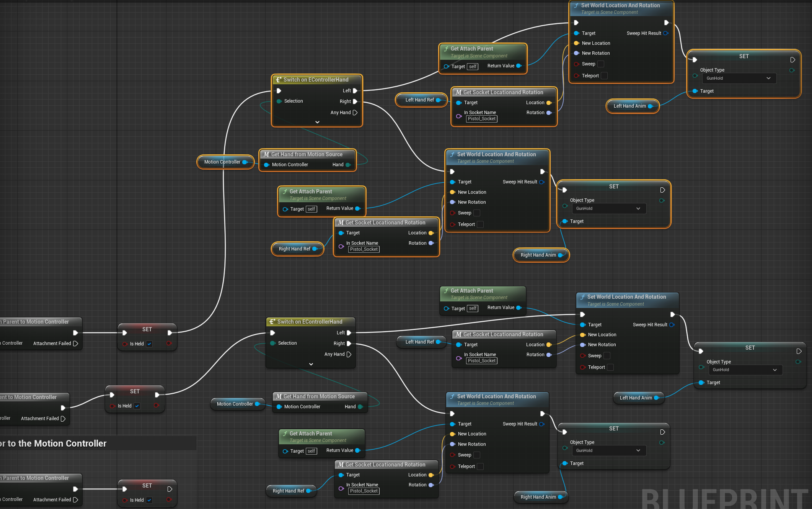The width and height of the screenshot is (812, 509).
Task: Click Return Value pin of topmost Get Attach Parent
Action: [519, 66]
